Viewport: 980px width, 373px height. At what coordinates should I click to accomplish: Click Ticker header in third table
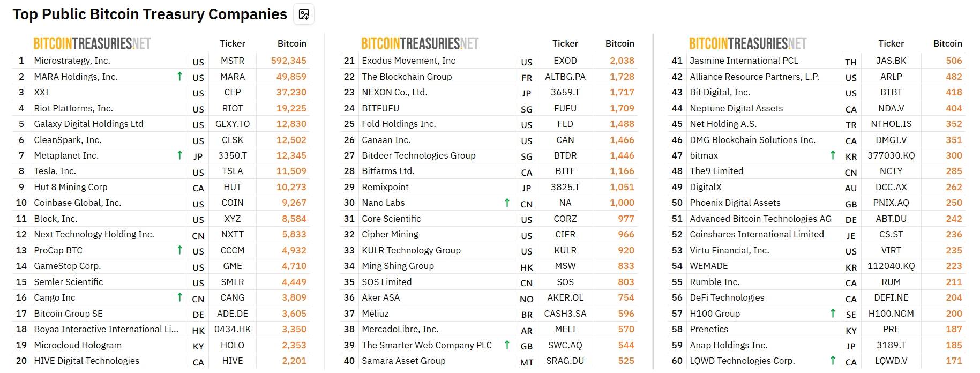tap(891, 43)
